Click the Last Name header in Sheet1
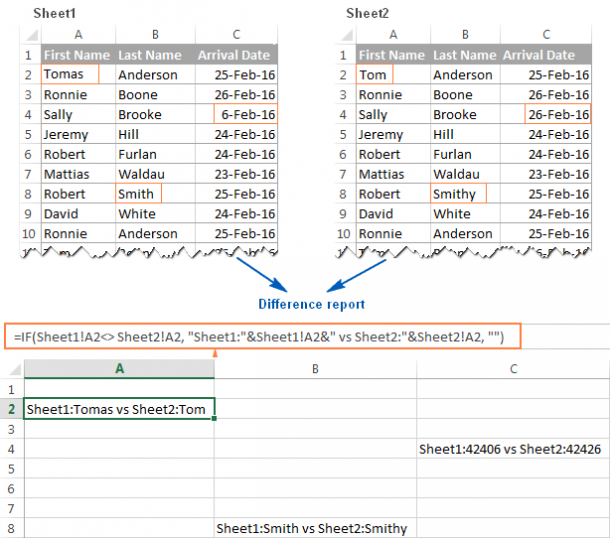This screenshot has height=538, width=610. coord(154,55)
